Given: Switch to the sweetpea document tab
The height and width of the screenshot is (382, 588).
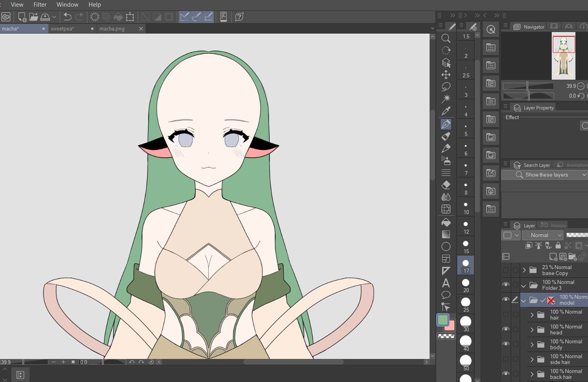Looking at the screenshot, I should 63,28.
